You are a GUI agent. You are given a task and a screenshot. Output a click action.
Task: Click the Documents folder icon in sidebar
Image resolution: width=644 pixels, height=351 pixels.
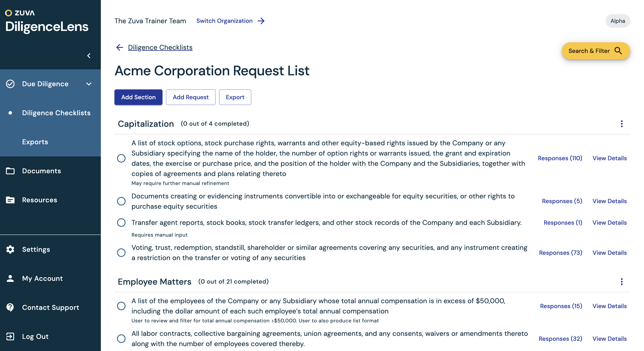point(10,171)
